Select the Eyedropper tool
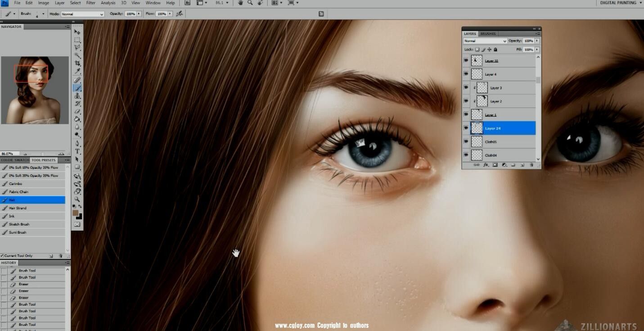Viewport: 644px width, 331px height. pos(77,71)
